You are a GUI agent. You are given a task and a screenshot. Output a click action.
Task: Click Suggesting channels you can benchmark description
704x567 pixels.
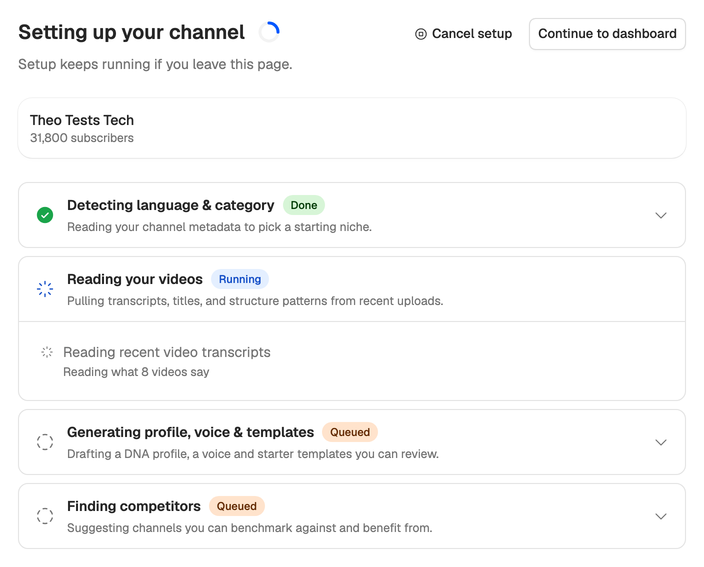click(x=250, y=528)
